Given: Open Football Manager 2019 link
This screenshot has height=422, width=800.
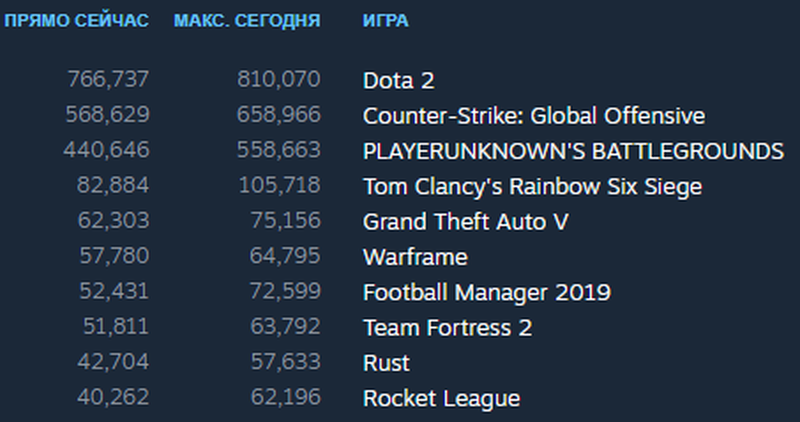Looking at the screenshot, I should point(487,292).
